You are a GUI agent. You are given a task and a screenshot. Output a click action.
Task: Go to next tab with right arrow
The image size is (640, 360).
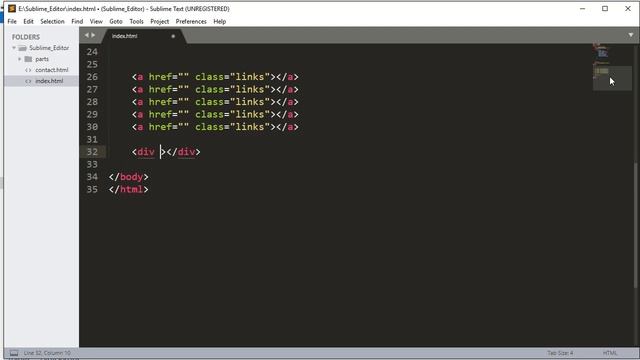pyautogui.click(x=93, y=36)
